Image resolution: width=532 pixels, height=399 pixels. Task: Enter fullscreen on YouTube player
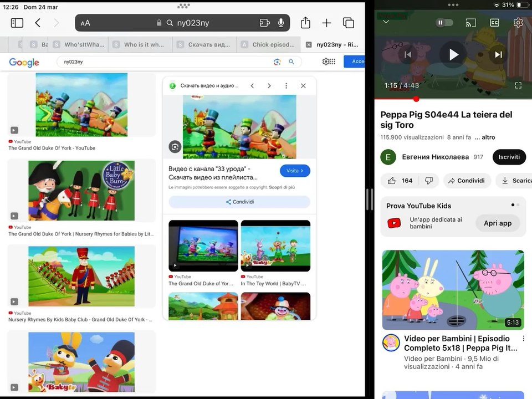[518, 85]
